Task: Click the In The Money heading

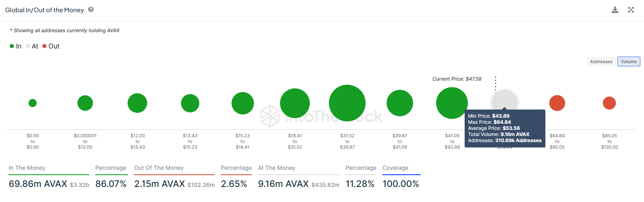Action: tap(27, 168)
